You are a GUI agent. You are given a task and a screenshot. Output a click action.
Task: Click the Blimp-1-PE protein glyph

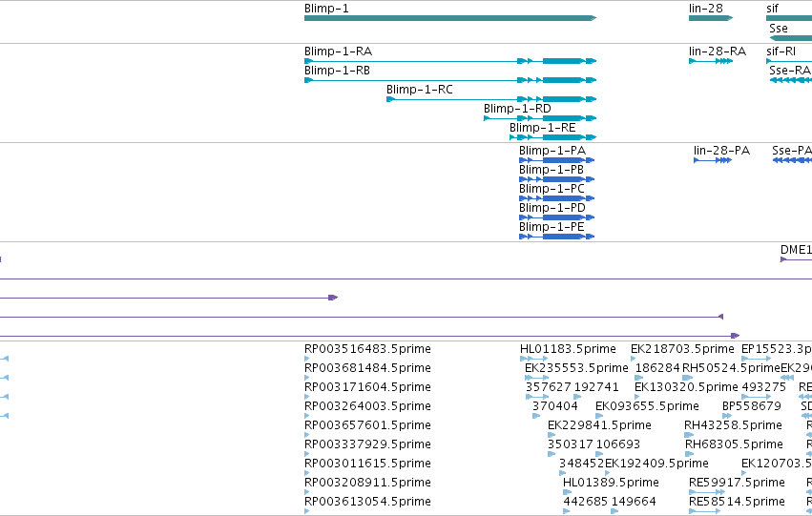click(x=556, y=237)
